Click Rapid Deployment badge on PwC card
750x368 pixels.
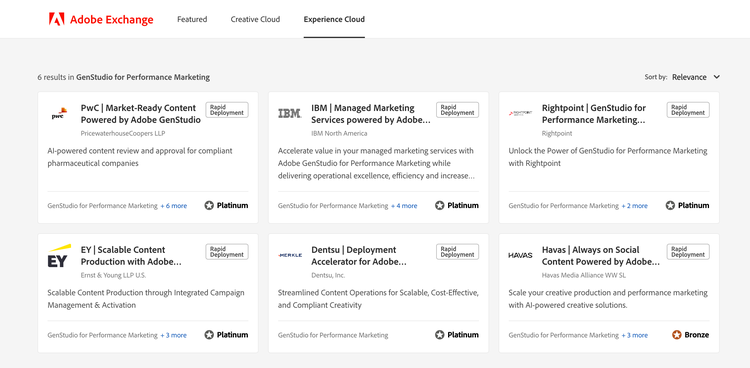click(x=227, y=110)
